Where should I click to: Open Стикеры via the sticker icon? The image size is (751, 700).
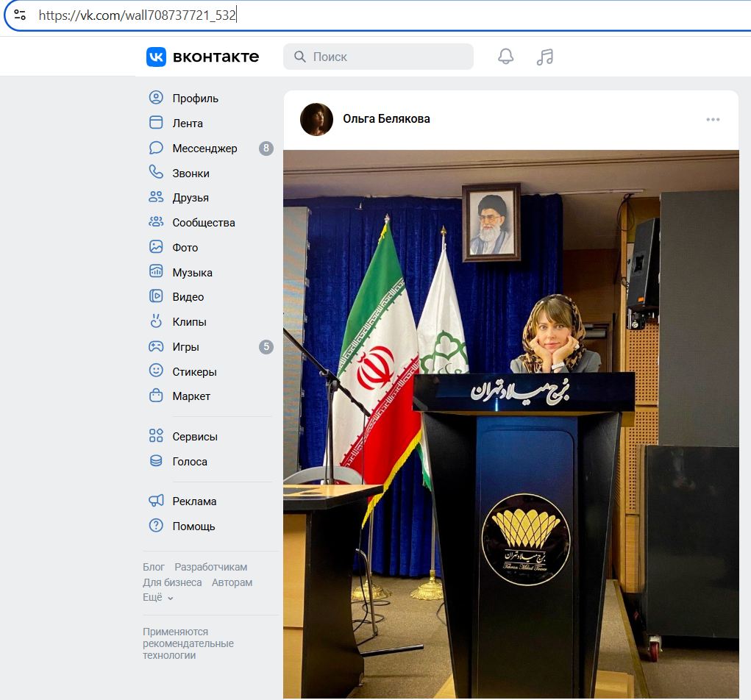(x=155, y=371)
